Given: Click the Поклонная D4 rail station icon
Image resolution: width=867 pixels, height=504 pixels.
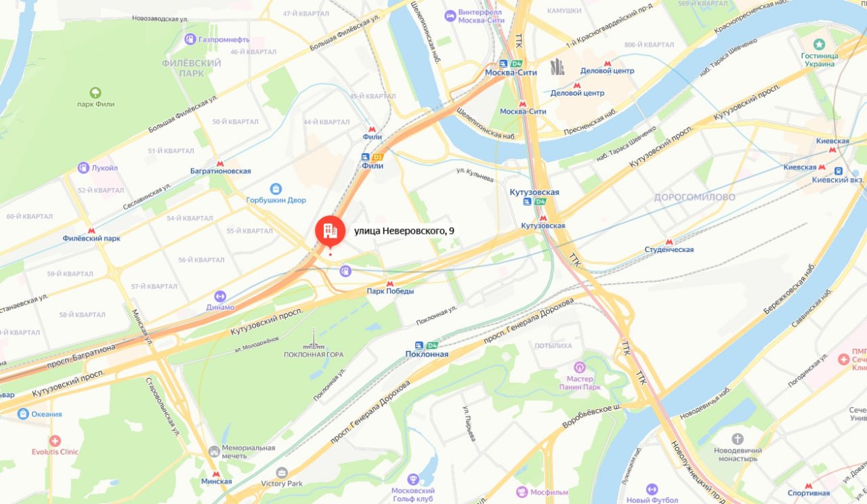Looking at the screenshot, I should click(420, 345).
